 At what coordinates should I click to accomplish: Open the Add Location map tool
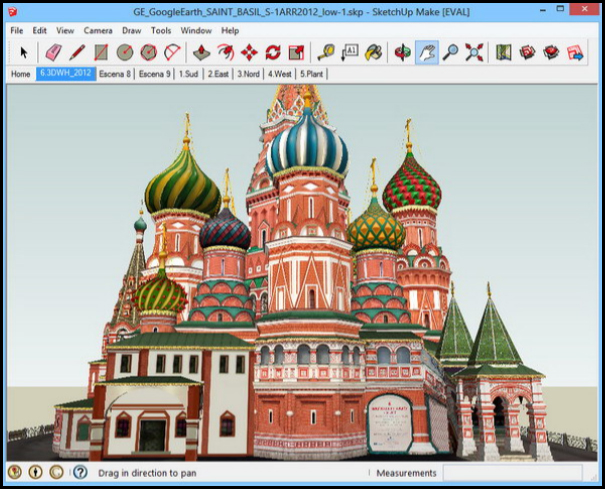pyautogui.click(x=504, y=52)
